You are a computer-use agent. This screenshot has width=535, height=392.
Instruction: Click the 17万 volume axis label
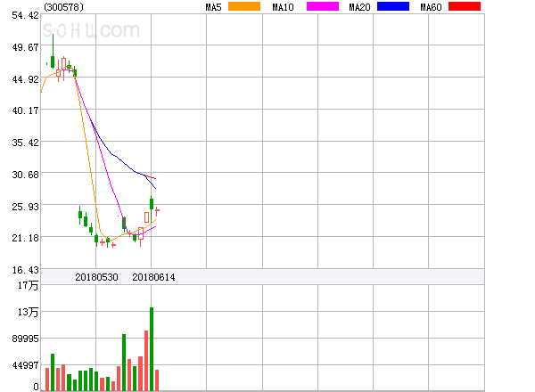click(28, 285)
